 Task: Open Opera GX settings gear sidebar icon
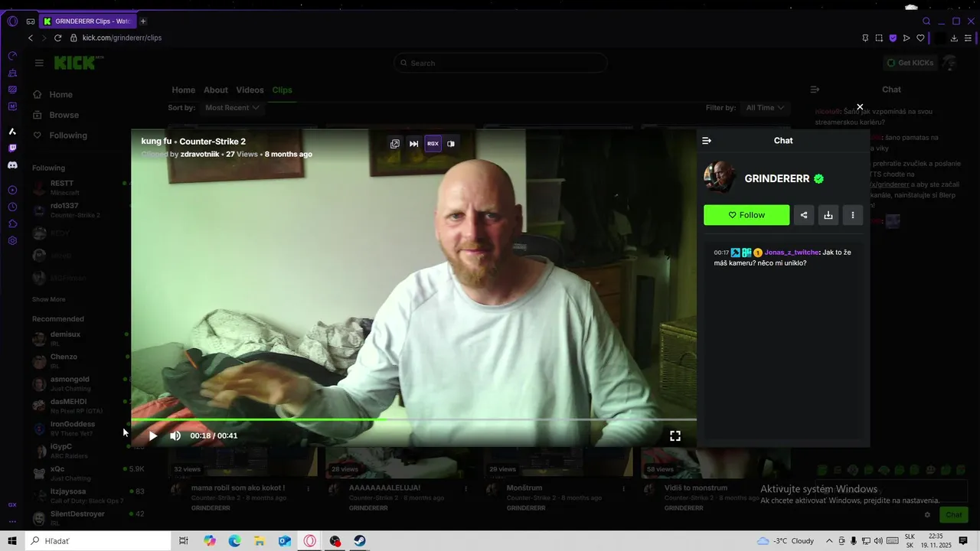(x=12, y=241)
